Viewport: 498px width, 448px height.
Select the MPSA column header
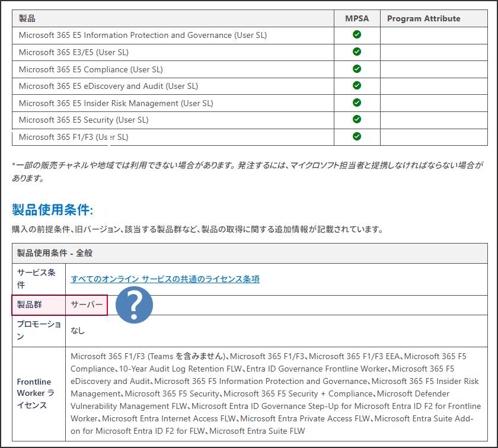(x=357, y=18)
